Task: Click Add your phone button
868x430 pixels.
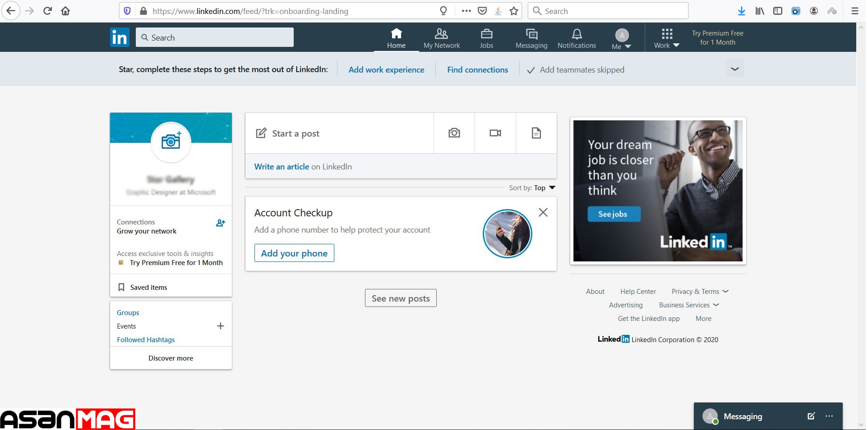Action: [294, 253]
